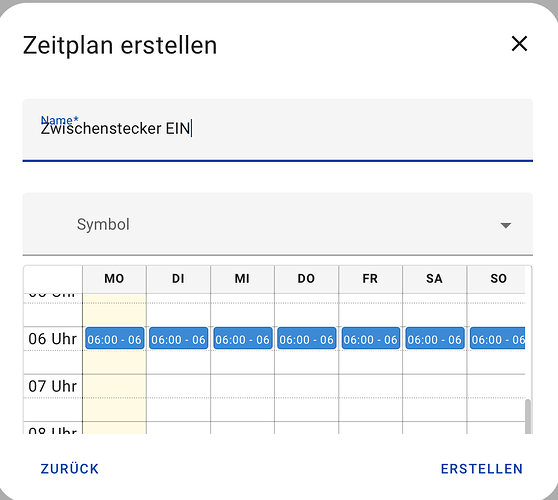The width and height of the screenshot is (558, 500).
Task: Click the empty 07 Uhr slot on Wednesday
Action: click(243, 386)
